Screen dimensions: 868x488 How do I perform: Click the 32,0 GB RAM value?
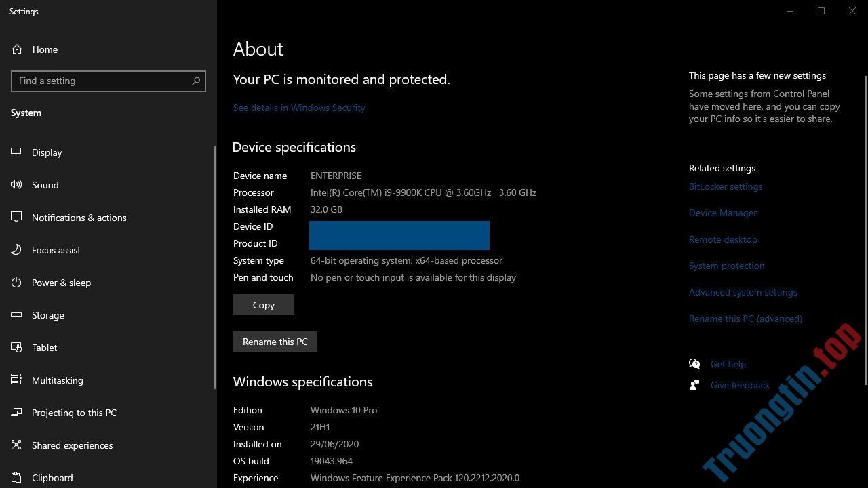[326, 209]
